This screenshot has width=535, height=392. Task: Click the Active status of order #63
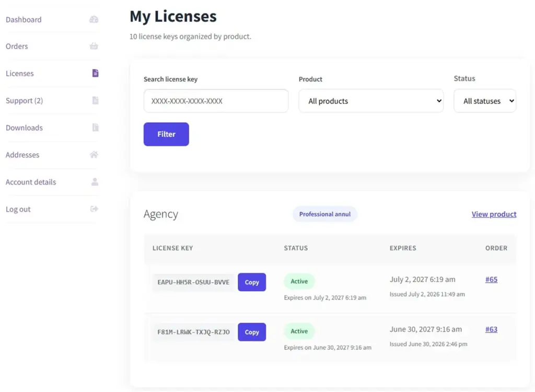(299, 331)
